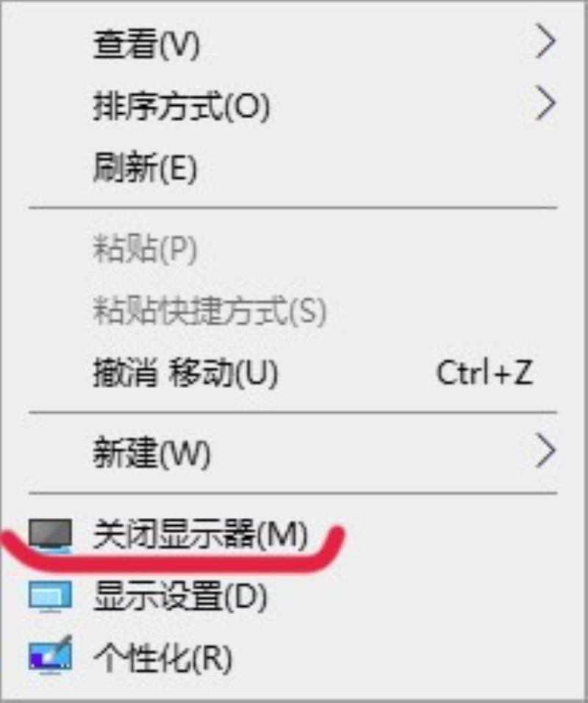
Task: Click the separator line above 新建(W)
Action: tap(293, 412)
